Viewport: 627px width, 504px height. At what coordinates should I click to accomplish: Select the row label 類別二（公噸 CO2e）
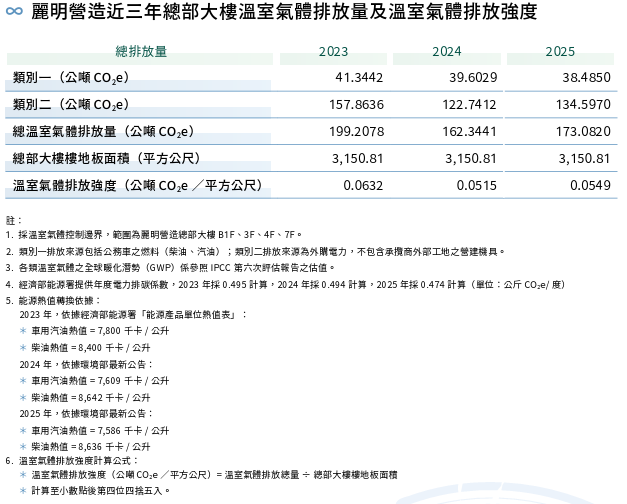coord(71,105)
